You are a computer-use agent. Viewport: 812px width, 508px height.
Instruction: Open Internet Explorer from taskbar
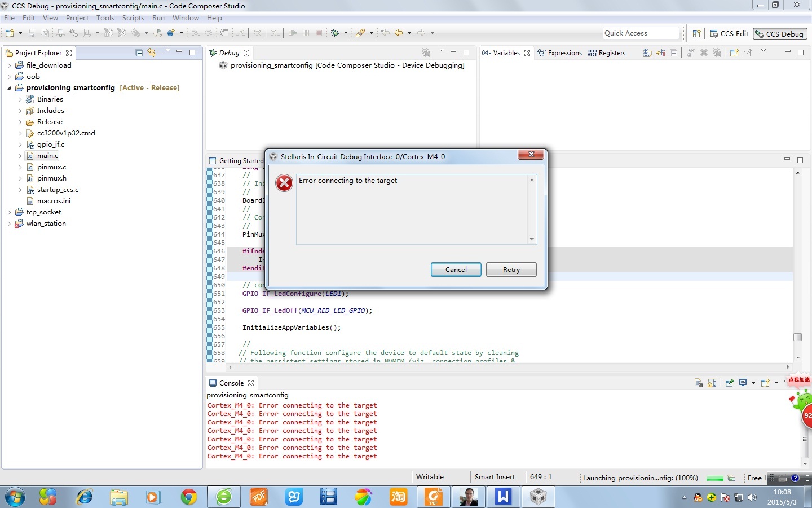[x=85, y=497]
